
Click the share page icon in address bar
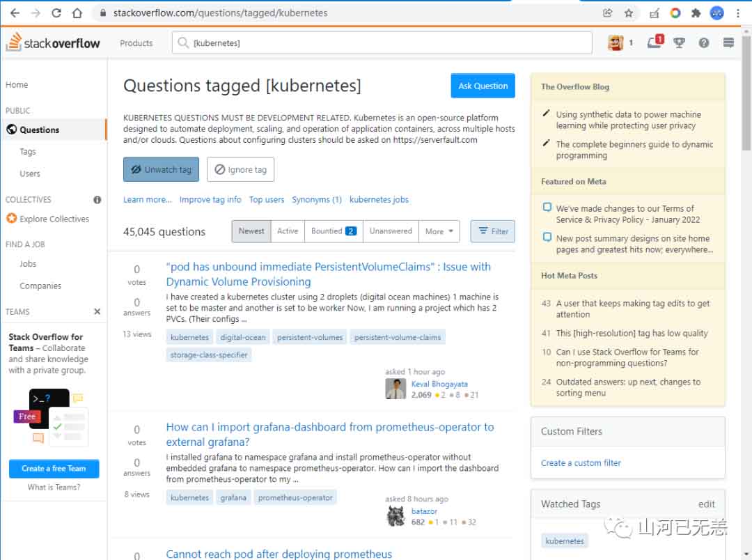[x=608, y=13]
